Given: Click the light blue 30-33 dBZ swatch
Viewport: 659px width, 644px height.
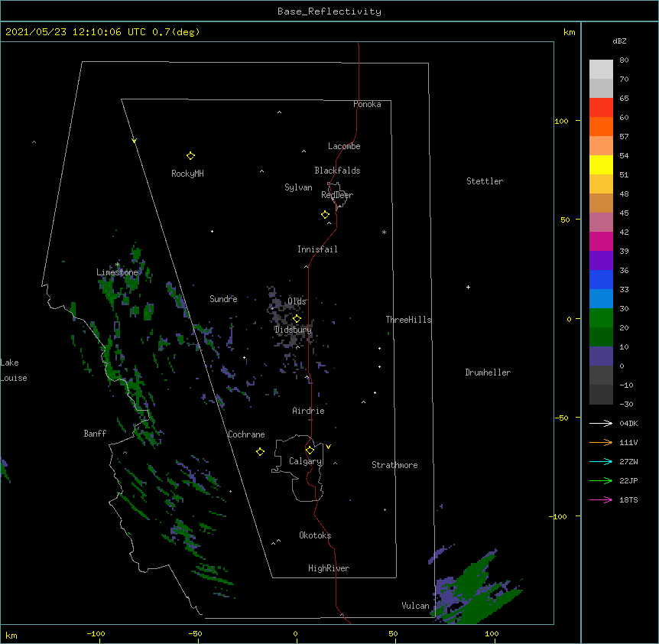Looking at the screenshot, I should pyautogui.click(x=601, y=299).
